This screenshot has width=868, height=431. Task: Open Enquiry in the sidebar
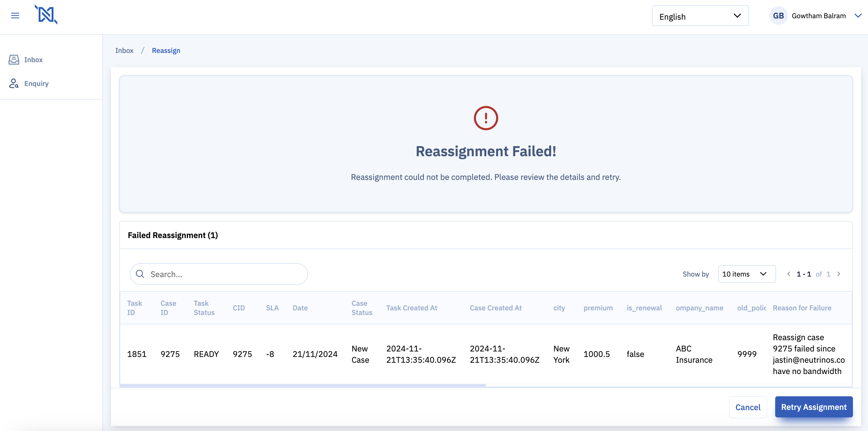point(36,83)
